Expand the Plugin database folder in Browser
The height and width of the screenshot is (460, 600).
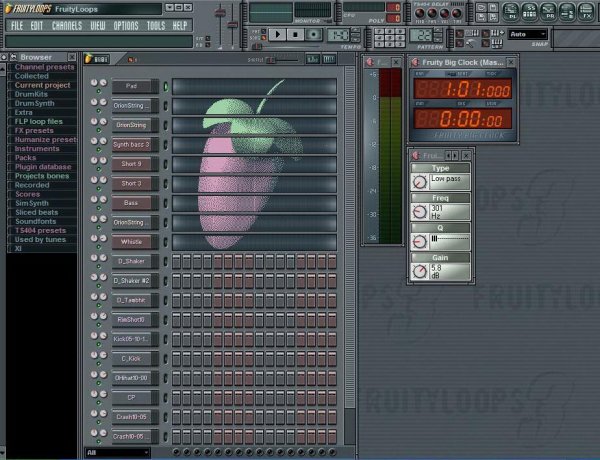click(43, 167)
